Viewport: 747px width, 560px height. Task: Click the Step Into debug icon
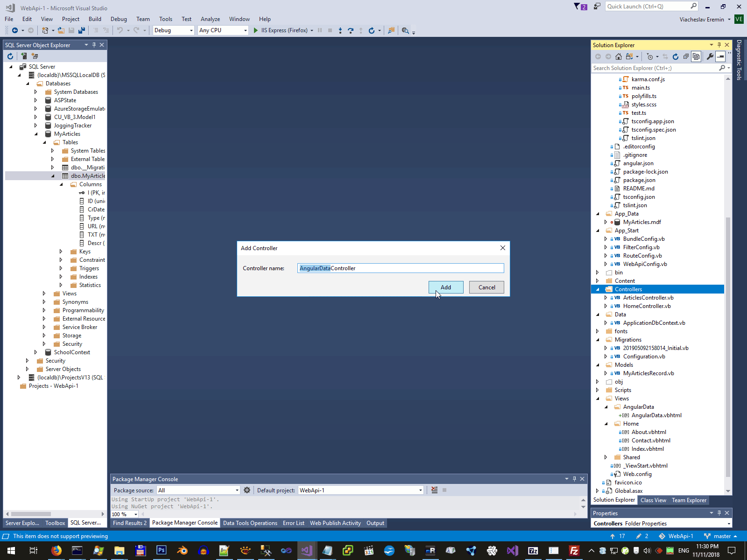pos(340,30)
